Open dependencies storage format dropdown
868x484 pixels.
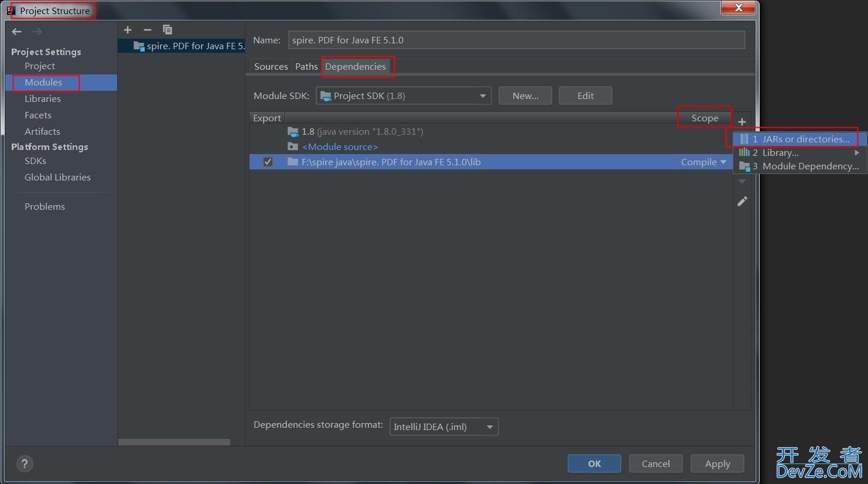pyautogui.click(x=444, y=427)
